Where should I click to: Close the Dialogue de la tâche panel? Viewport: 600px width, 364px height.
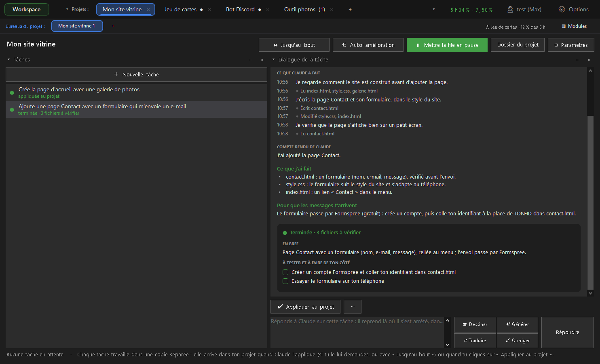point(589,60)
